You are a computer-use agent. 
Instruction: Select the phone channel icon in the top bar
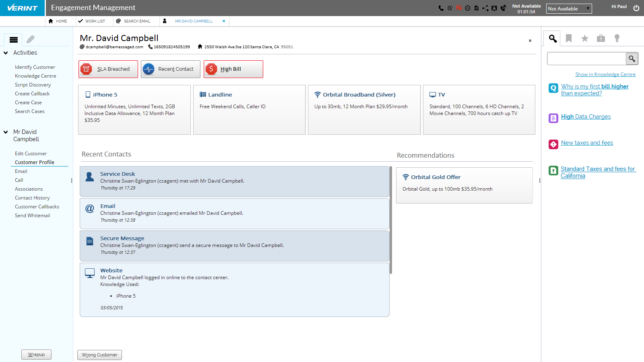pyautogui.click(x=441, y=8)
